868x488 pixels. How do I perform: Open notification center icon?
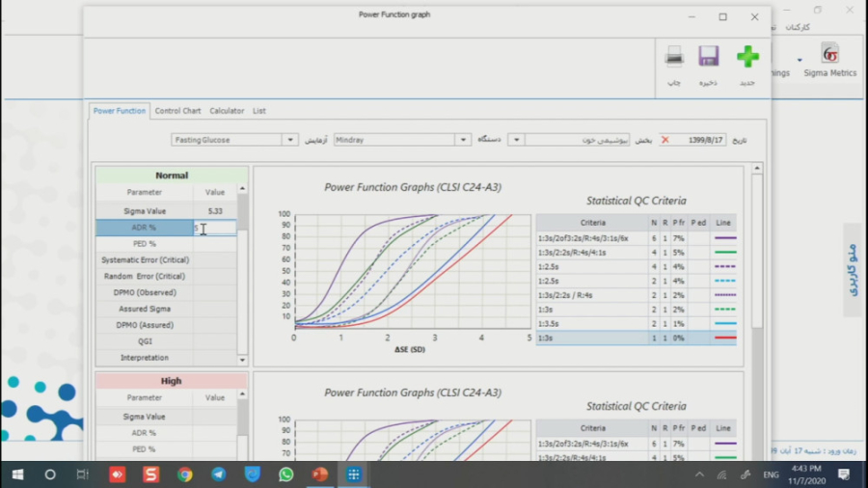coord(844,474)
